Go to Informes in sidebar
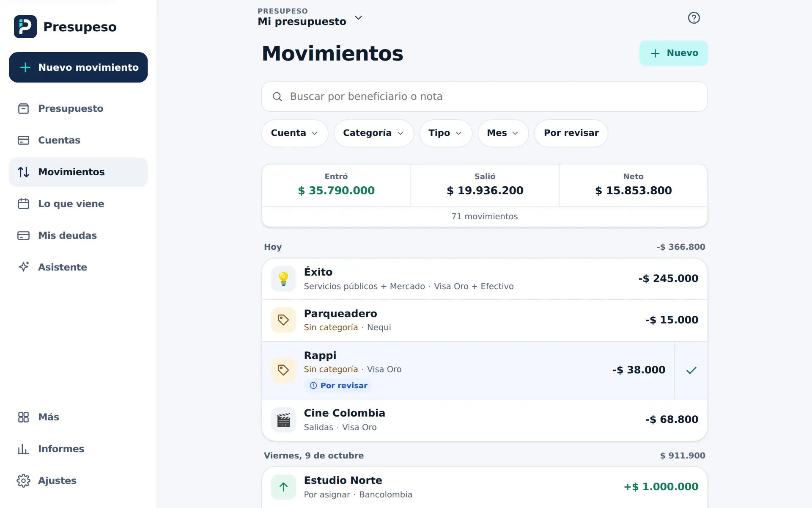The height and width of the screenshot is (508, 812). 78,449
